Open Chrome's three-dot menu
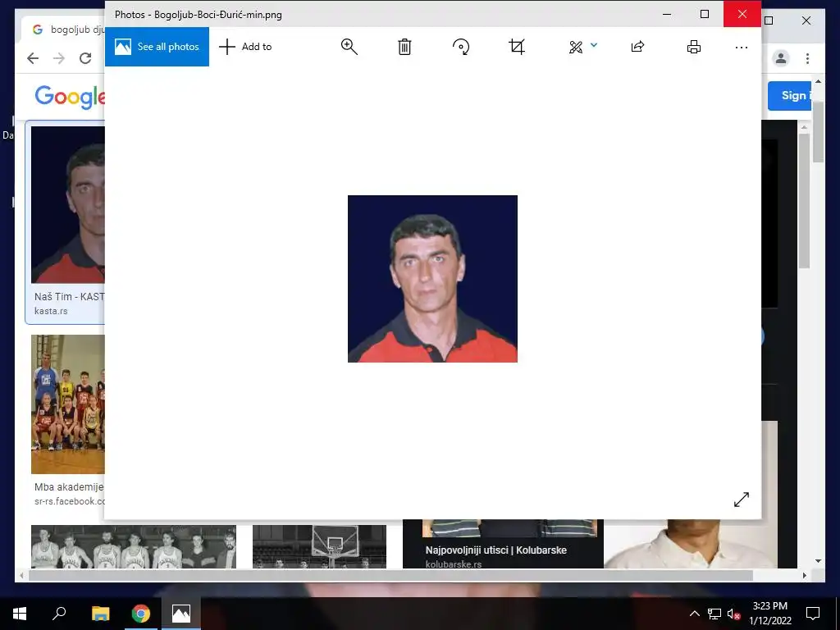 click(x=807, y=58)
